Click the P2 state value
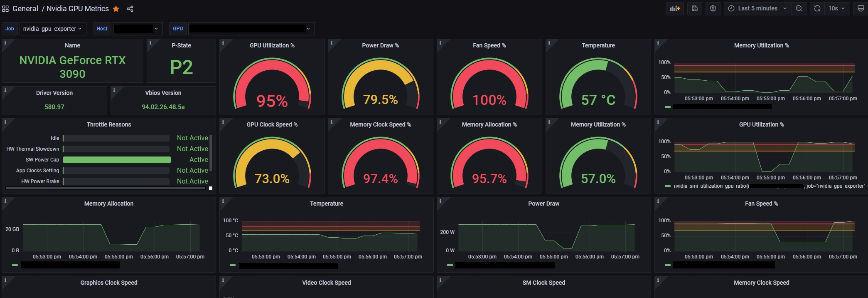This screenshot has width=868, height=298. tap(182, 67)
